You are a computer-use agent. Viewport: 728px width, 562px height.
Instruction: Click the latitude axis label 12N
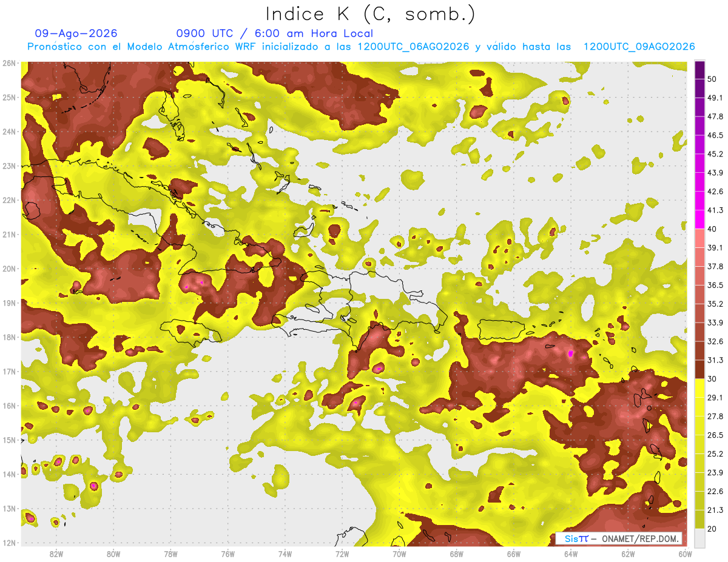(9, 543)
